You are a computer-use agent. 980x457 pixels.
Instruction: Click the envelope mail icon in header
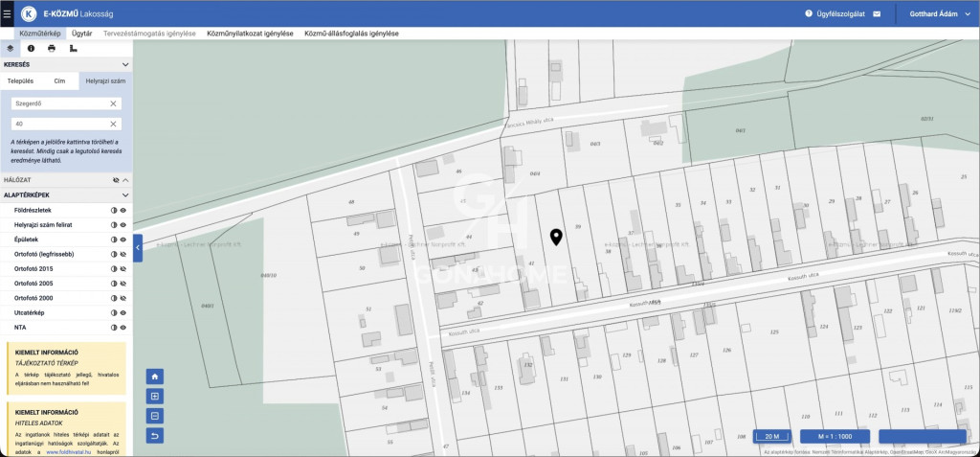(877, 14)
